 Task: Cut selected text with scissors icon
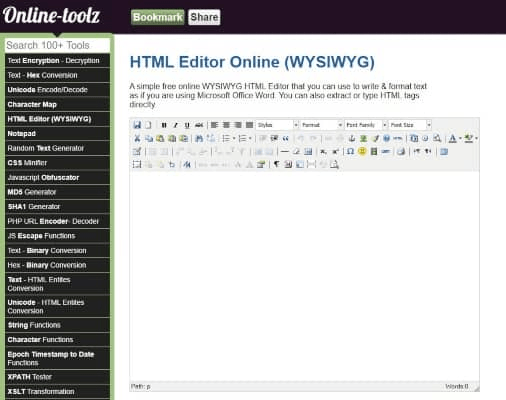click(x=137, y=138)
